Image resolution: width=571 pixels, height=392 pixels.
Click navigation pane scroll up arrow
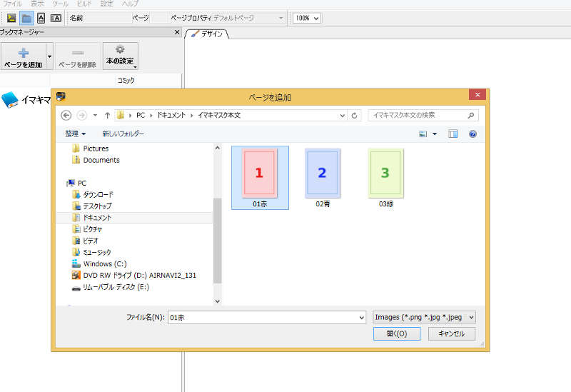218,148
